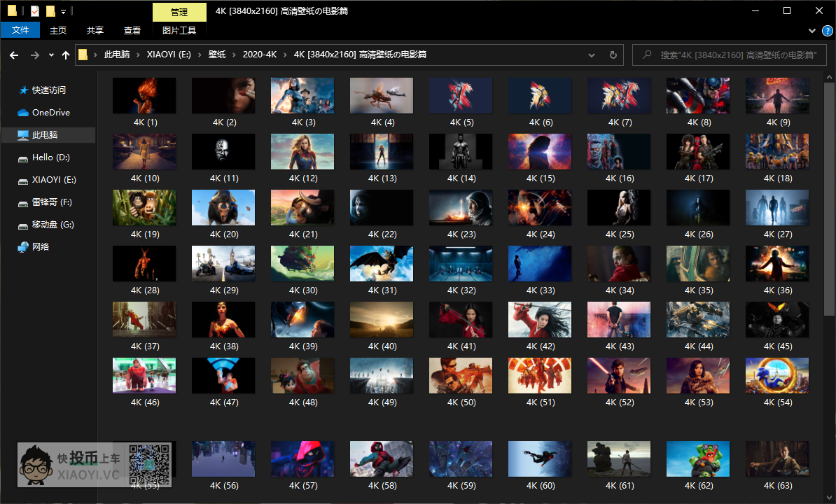836x504 pixels.
Task: Select the 4K (51) image thumbnail
Action: tap(540, 375)
